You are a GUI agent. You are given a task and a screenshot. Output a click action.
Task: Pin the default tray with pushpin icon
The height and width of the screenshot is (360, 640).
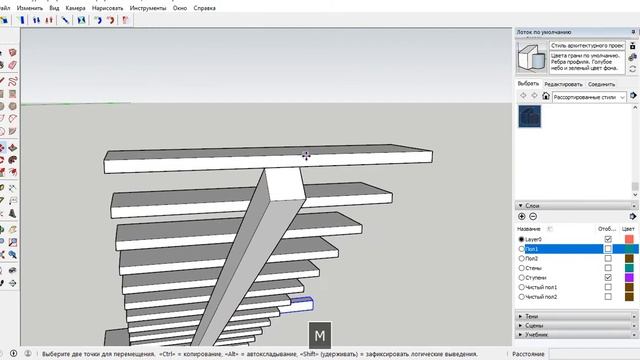(x=633, y=32)
